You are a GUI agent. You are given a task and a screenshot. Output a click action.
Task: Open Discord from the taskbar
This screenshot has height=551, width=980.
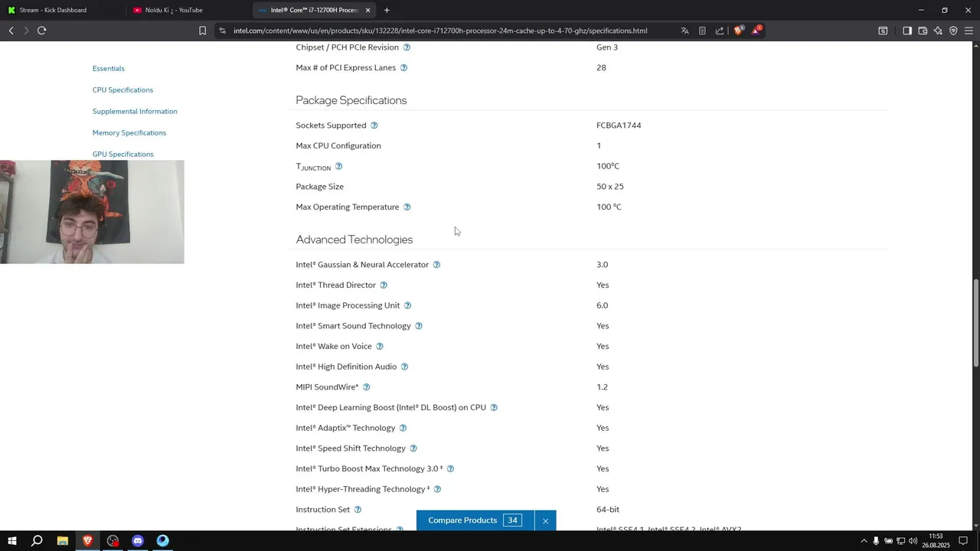pos(138,541)
